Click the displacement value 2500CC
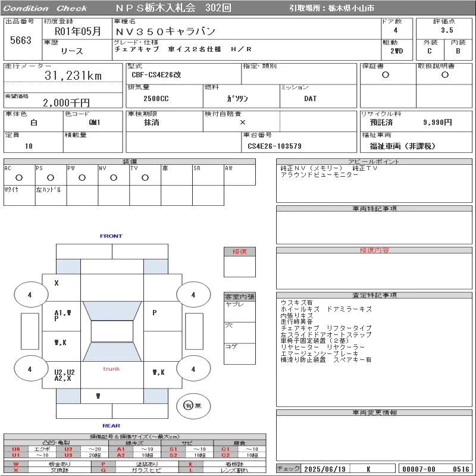Viewport: 476px width, 476px height. click(x=156, y=98)
